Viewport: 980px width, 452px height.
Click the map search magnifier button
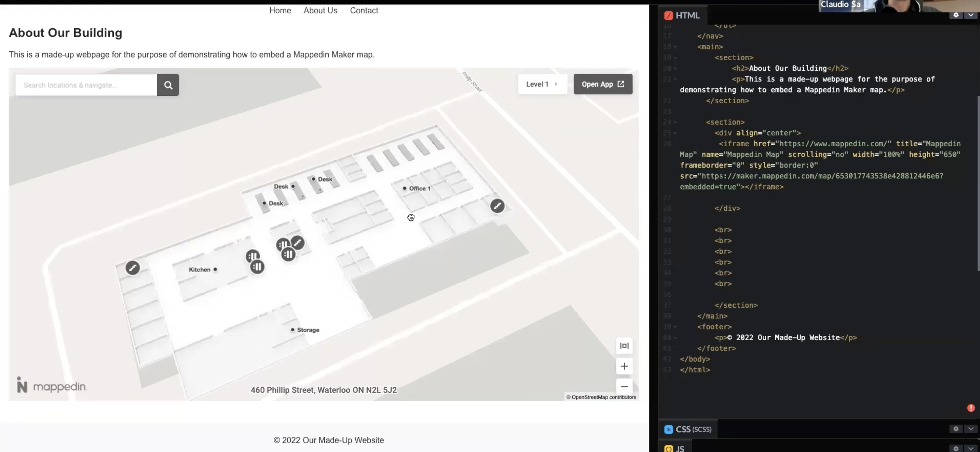pyautogui.click(x=168, y=85)
